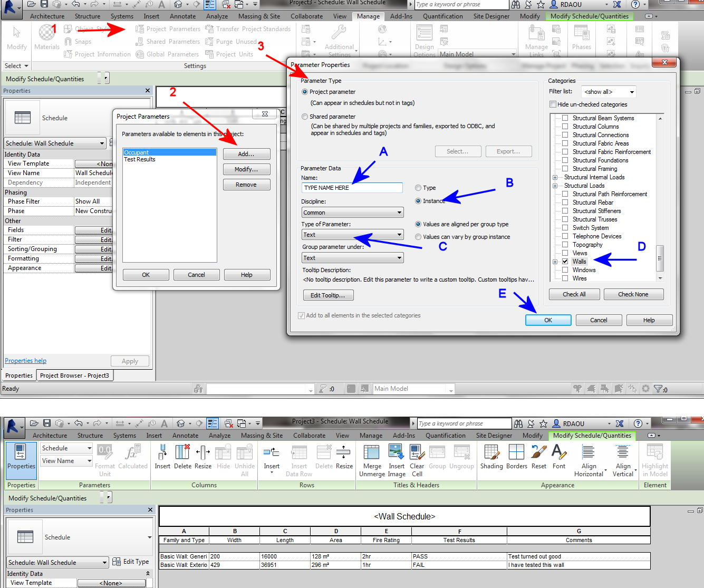Image resolution: width=704 pixels, height=588 pixels.
Task: Click the Check None button
Action: pyautogui.click(x=633, y=294)
